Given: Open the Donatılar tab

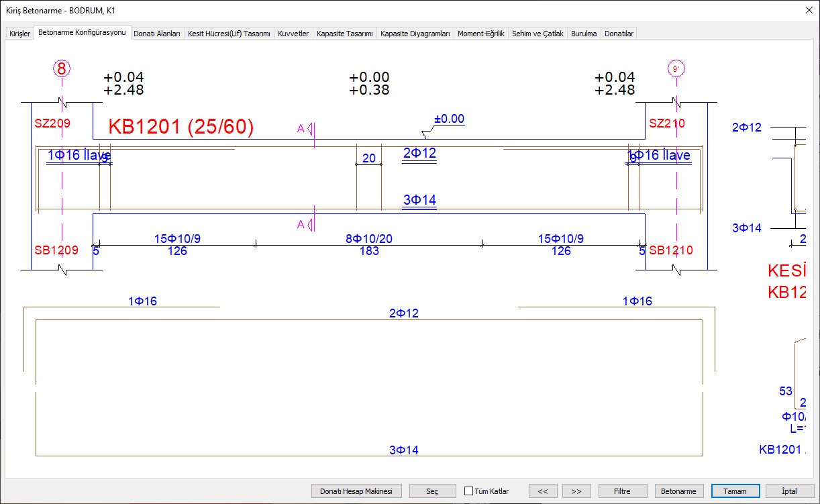Looking at the screenshot, I should 619,34.
